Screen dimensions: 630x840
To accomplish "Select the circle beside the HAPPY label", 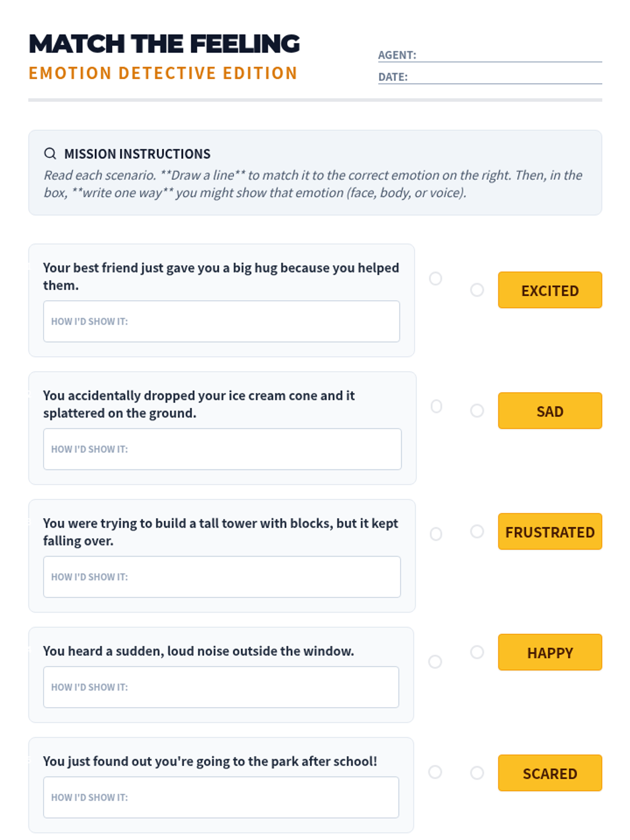I will pyautogui.click(x=477, y=652).
